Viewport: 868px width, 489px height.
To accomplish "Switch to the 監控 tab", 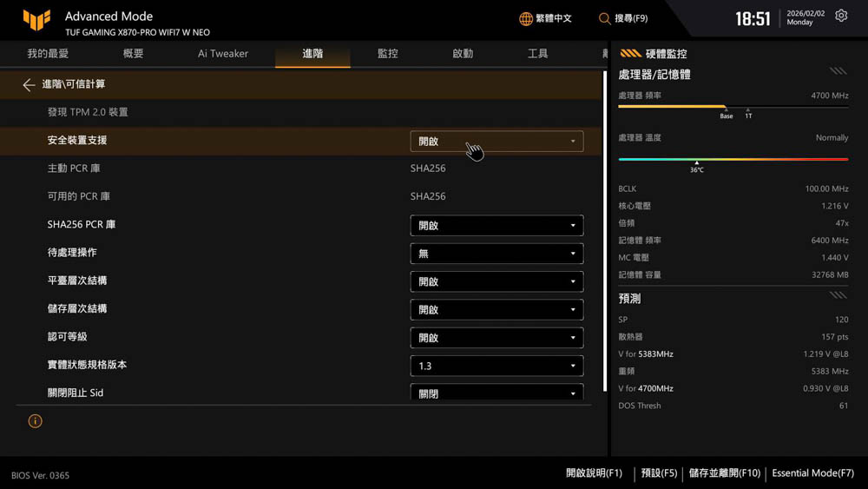I will click(x=387, y=54).
